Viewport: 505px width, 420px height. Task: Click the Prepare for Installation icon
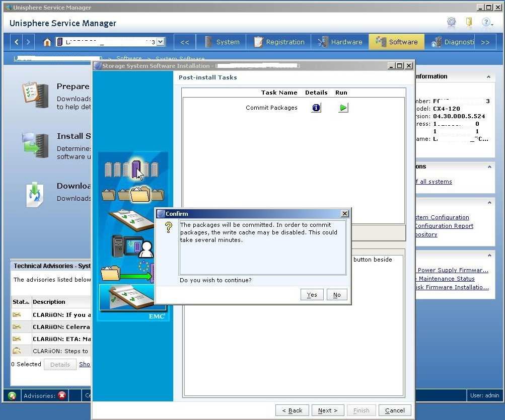click(35, 95)
